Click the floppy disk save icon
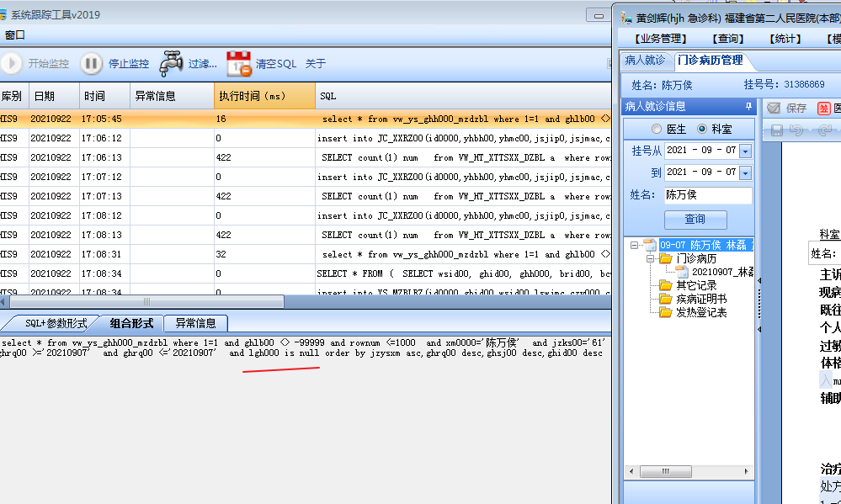This screenshot has width=841, height=504. (777, 130)
